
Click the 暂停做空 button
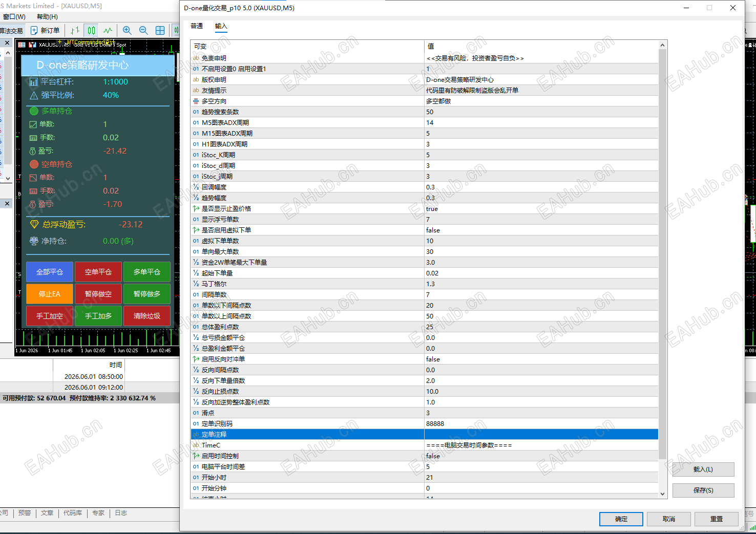point(98,294)
